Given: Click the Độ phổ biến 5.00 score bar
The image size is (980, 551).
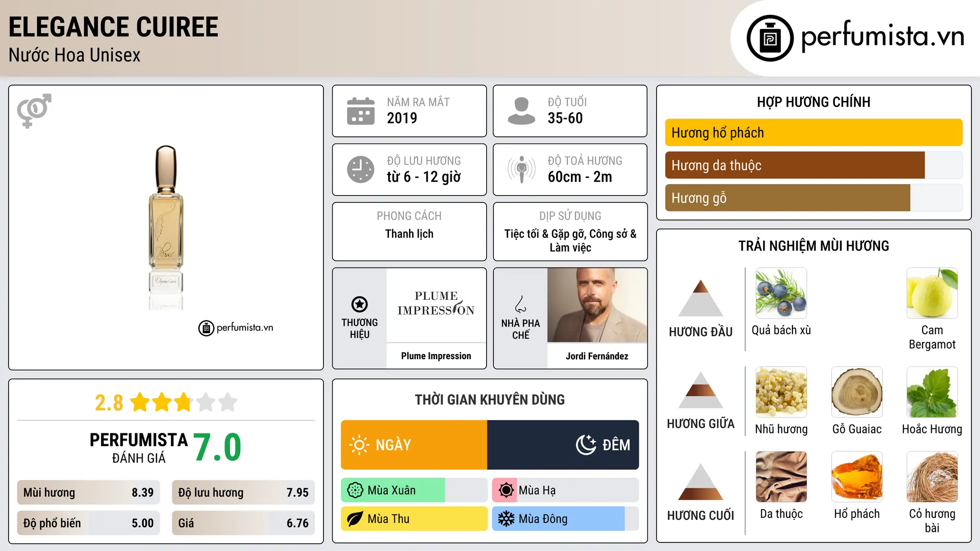Looking at the screenshot, I should tap(89, 523).
